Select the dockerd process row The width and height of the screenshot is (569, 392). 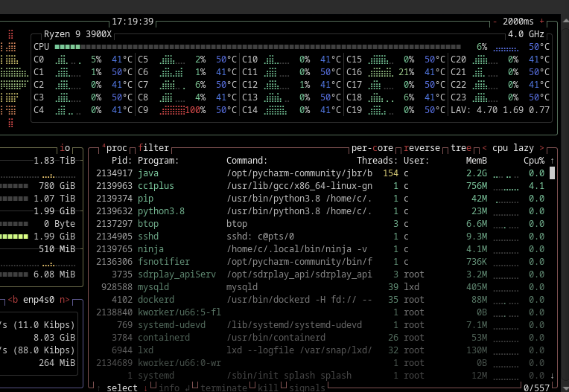coord(298,300)
